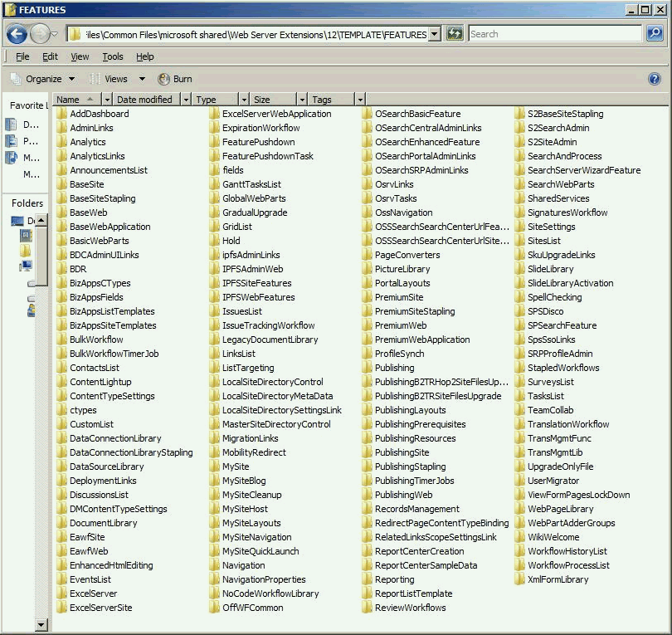Click the Back navigation arrow button
672x635 pixels.
point(17,34)
